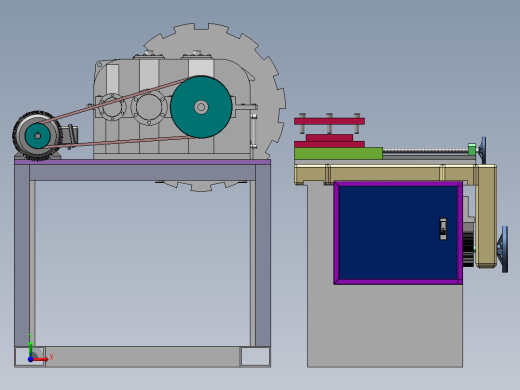The height and width of the screenshot is (390, 520).
Task: Click the blue origin sphere of the triad
Action: point(30,359)
